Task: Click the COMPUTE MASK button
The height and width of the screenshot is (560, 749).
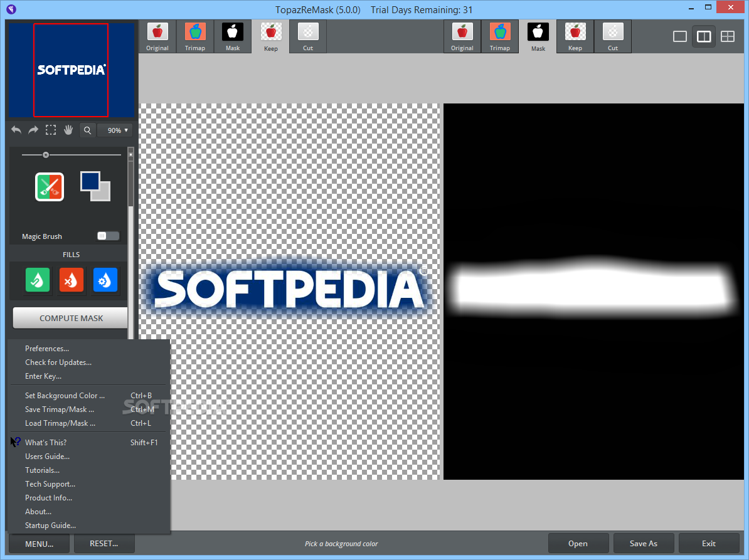Action: [x=71, y=318]
